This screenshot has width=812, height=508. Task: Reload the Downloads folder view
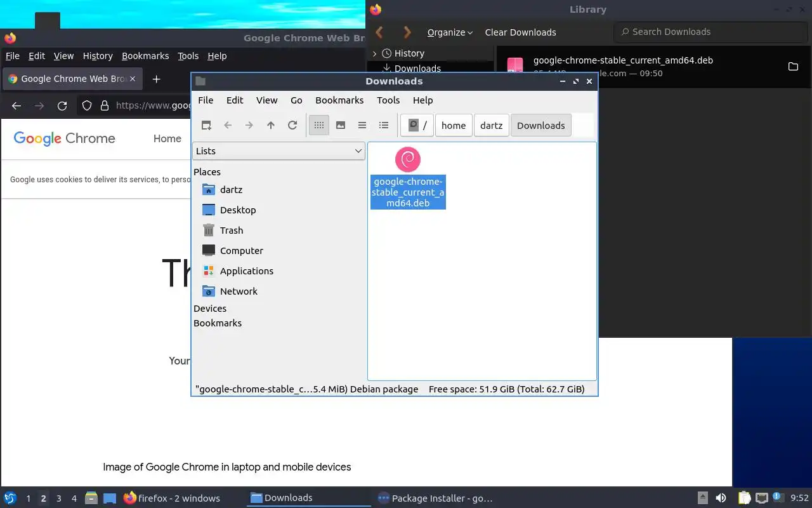pos(292,125)
